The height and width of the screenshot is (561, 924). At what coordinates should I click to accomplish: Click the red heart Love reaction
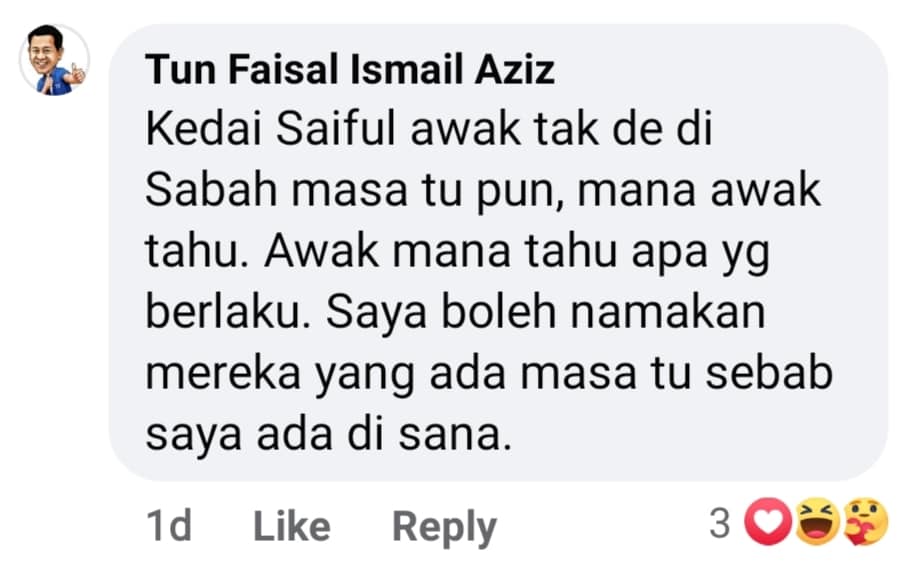768,522
